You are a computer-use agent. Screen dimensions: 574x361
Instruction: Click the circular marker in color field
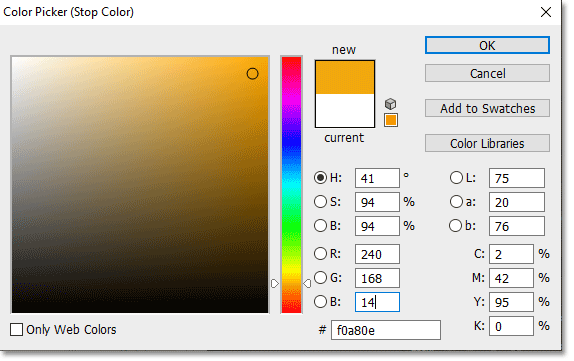tap(252, 74)
